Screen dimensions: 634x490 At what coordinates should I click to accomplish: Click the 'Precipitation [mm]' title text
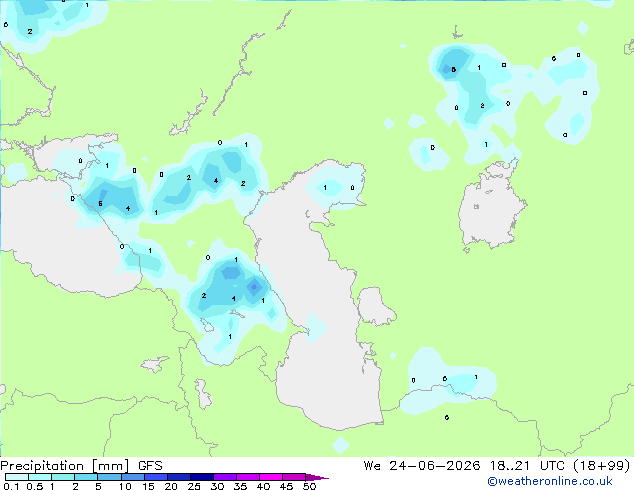tap(65, 466)
